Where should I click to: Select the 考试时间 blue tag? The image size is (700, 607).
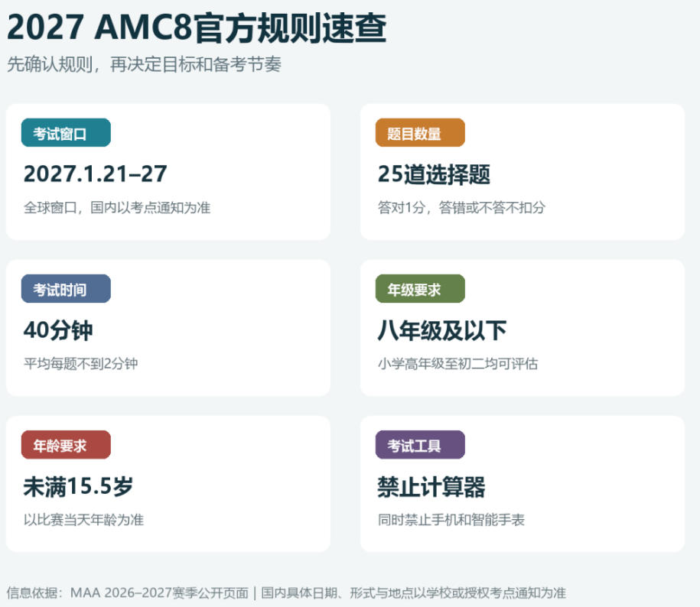point(66,288)
